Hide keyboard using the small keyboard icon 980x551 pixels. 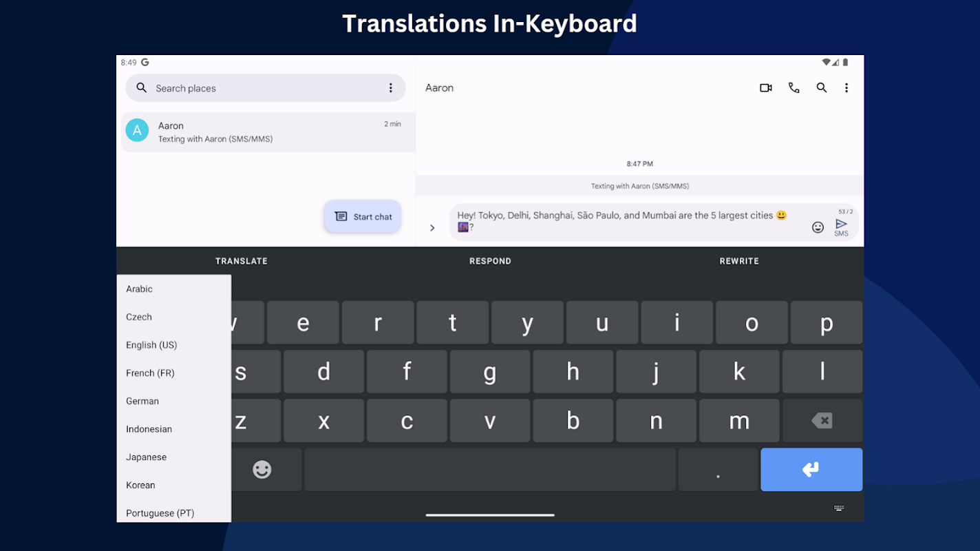click(x=839, y=508)
